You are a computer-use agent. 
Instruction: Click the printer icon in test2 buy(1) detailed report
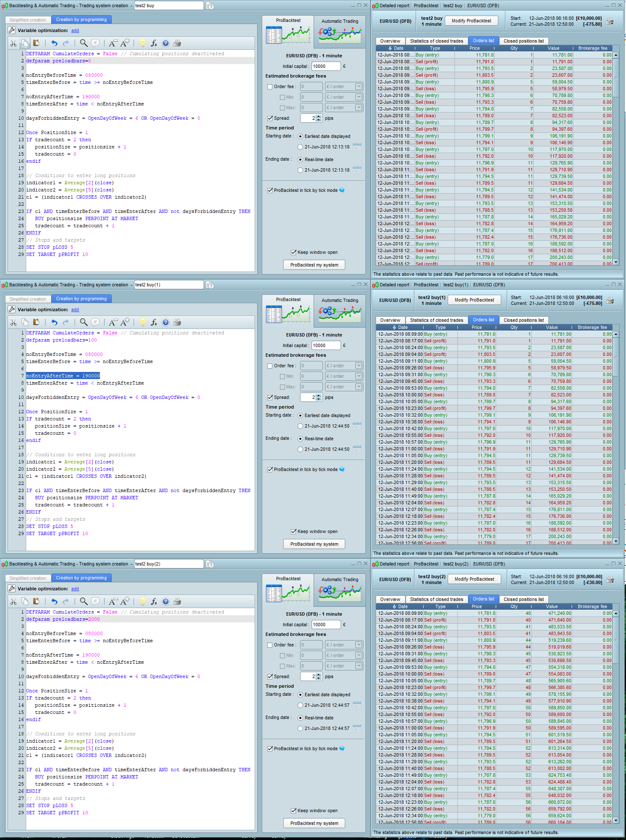[610, 300]
